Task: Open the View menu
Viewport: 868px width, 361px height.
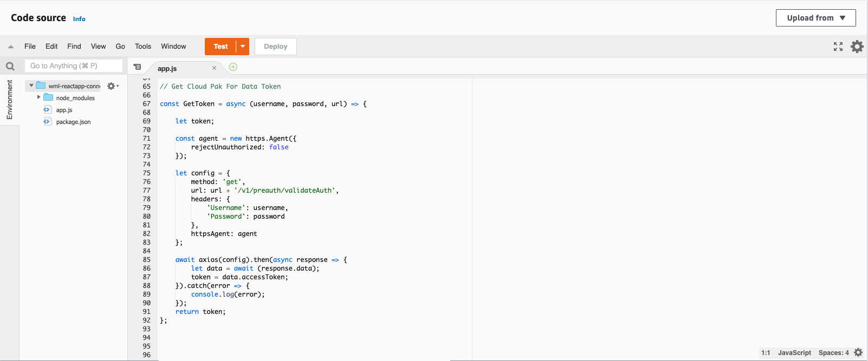Action: pos(99,47)
